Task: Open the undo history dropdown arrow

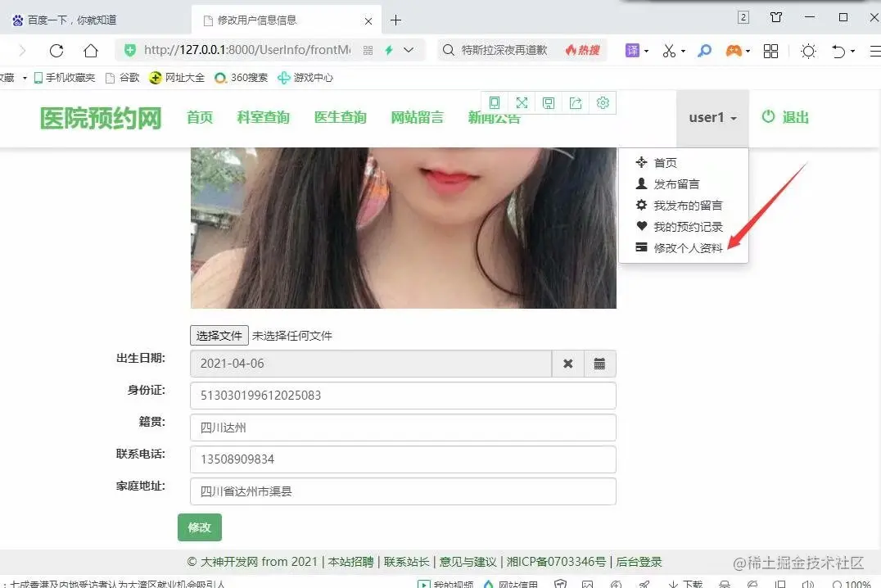Action: pos(852,51)
